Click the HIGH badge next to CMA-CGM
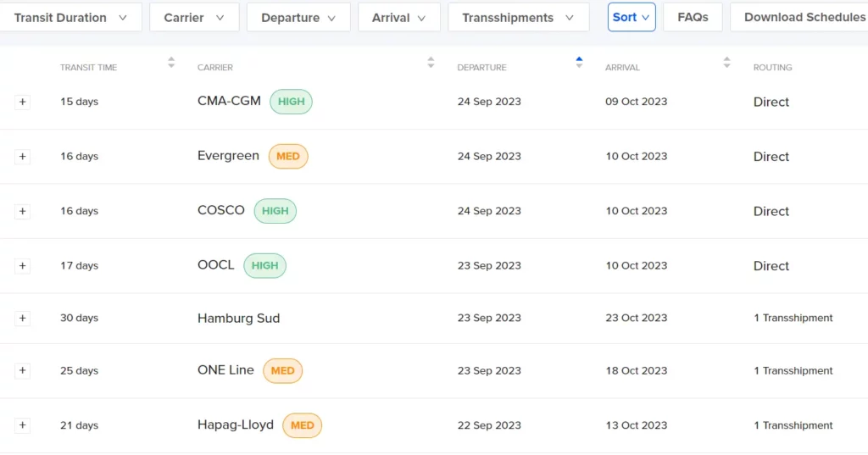The image size is (868, 455). [292, 102]
